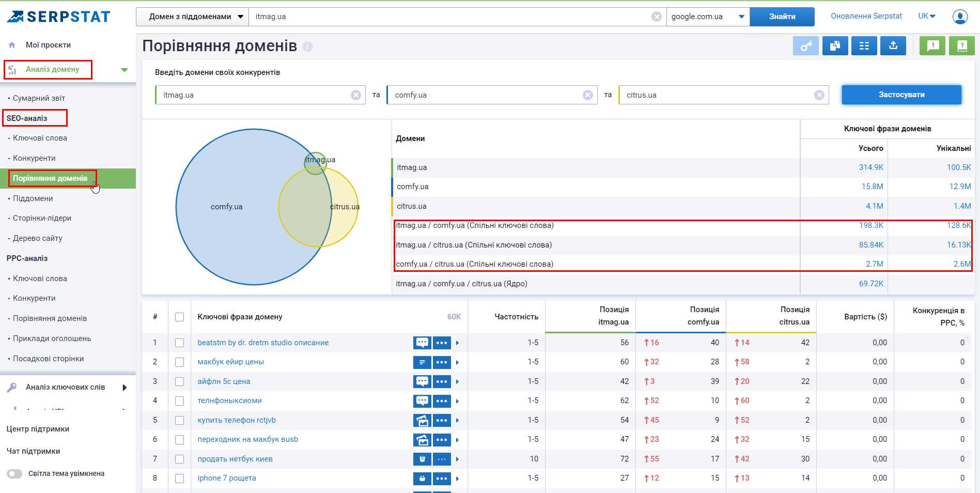
Task: Check the box for row телнфоныксиоми
Action: click(x=179, y=401)
